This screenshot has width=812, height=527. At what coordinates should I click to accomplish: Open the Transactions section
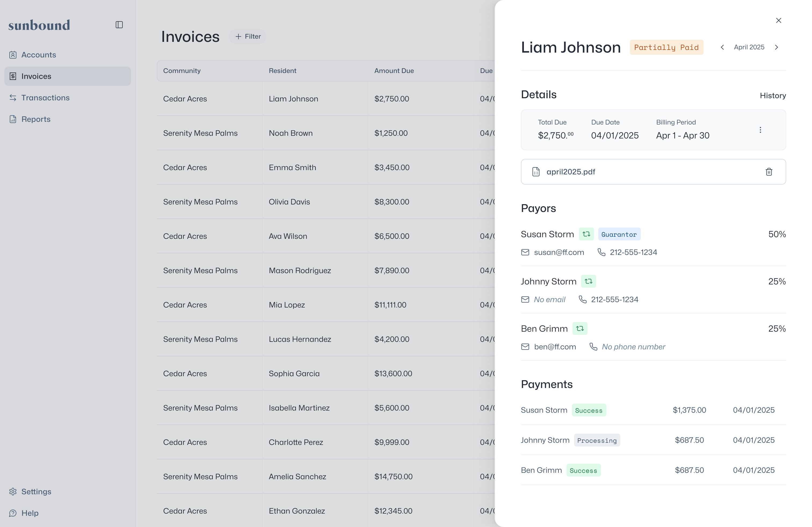tap(45, 97)
